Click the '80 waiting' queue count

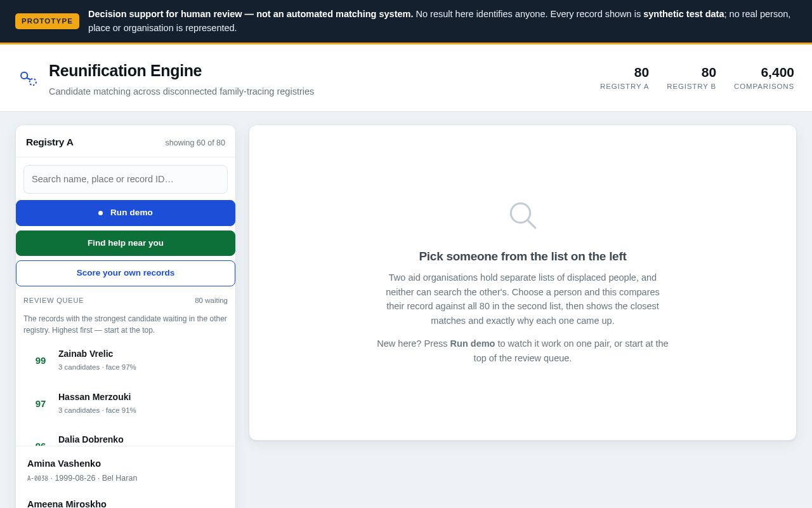click(211, 300)
